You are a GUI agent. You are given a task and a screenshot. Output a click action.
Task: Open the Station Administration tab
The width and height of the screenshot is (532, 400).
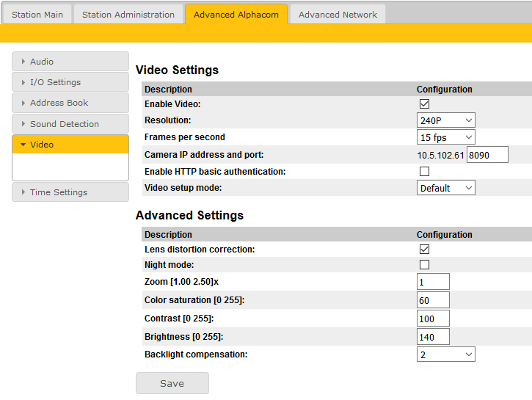tap(128, 15)
